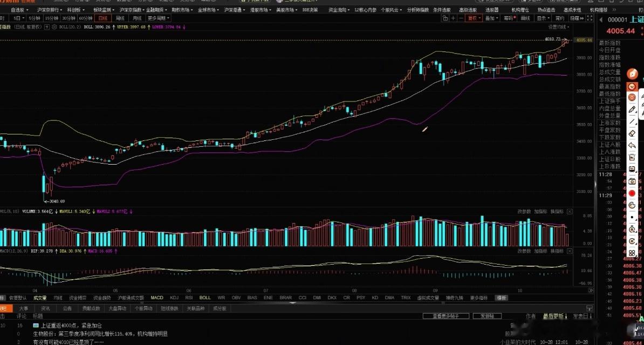Screen dimensions: 644x345
Task: Open post 有没有可能4010已经是顶了
Action: (68, 342)
